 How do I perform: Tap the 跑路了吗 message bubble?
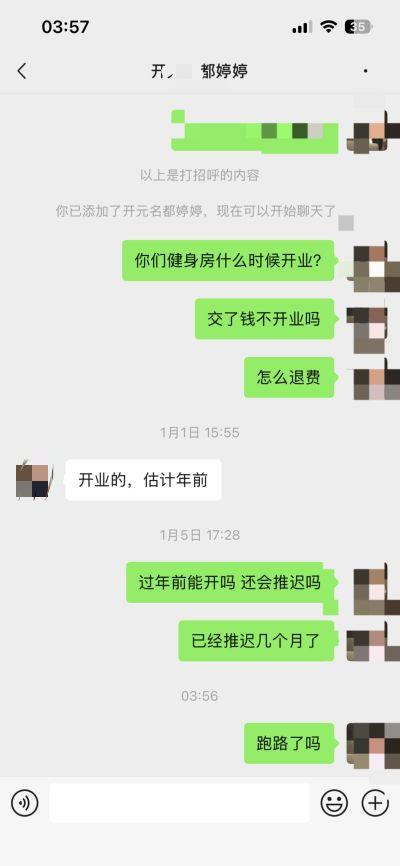[x=289, y=743]
